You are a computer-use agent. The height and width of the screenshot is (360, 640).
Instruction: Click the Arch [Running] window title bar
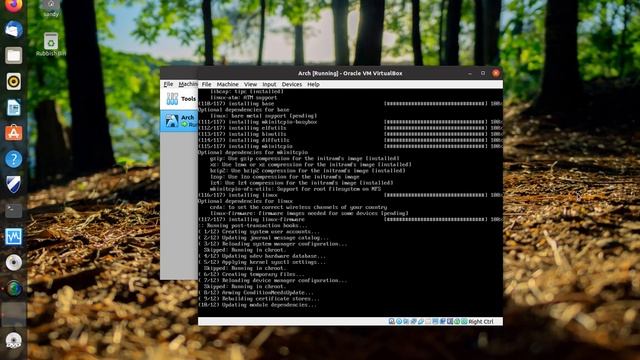click(350, 73)
